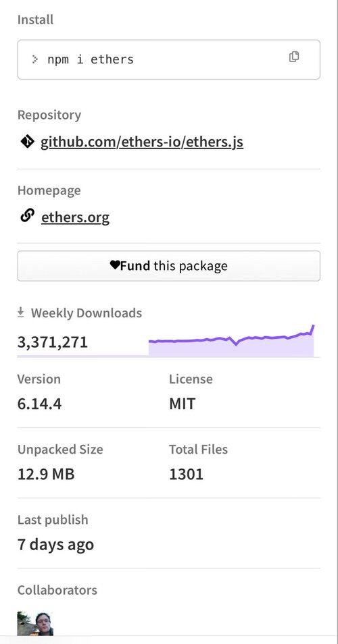Select the npm i ethers command text

[91, 59]
